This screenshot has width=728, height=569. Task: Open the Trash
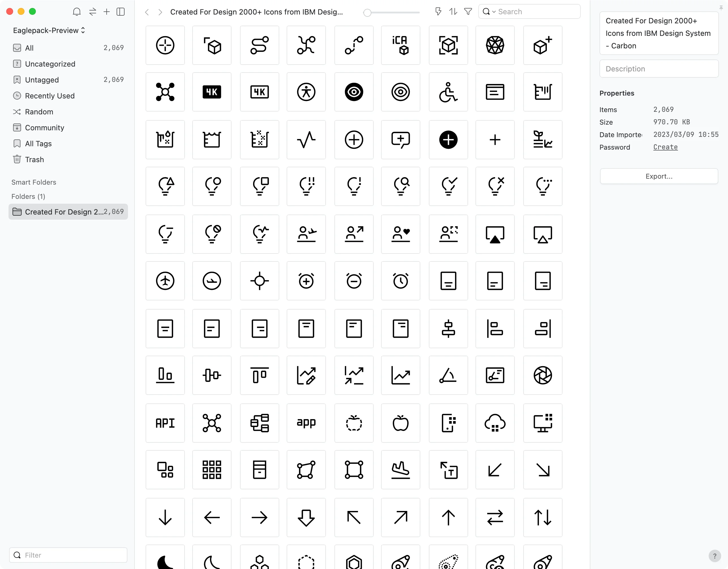(x=68, y=159)
